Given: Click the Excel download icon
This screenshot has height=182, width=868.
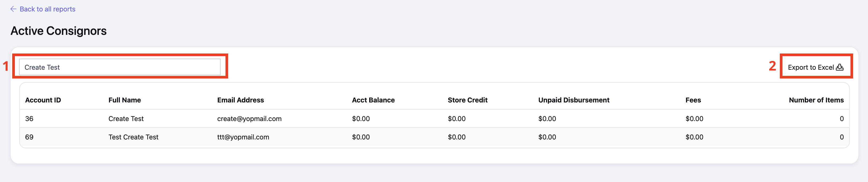Looking at the screenshot, I should (840, 67).
